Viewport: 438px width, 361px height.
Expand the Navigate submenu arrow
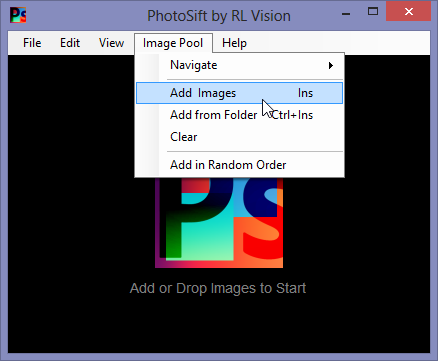[x=331, y=65]
